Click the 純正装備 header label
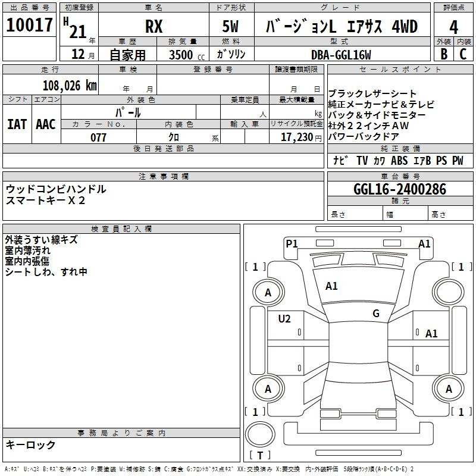Image resolution: width=476 pixels, height=476 pixels. coord(400,148)
